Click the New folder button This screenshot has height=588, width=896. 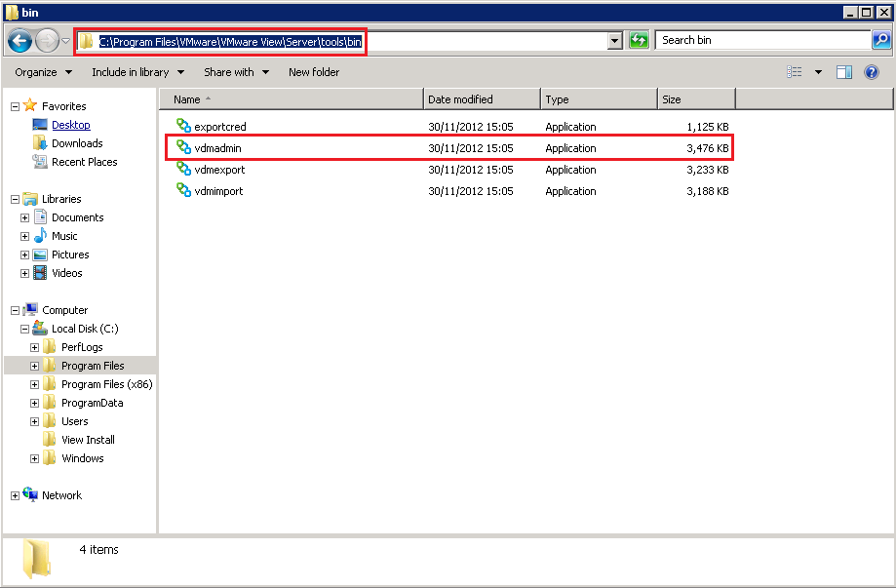click(314, 72)
